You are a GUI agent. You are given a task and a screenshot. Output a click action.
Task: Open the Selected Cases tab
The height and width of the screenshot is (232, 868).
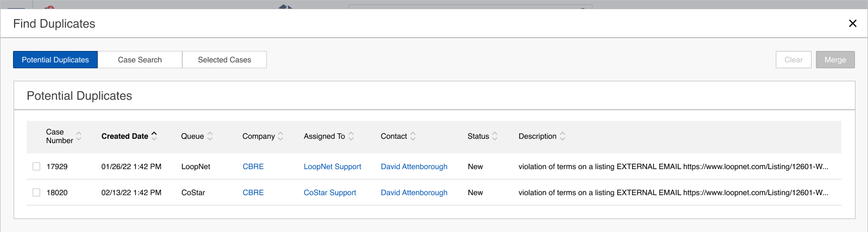point(225,60)
